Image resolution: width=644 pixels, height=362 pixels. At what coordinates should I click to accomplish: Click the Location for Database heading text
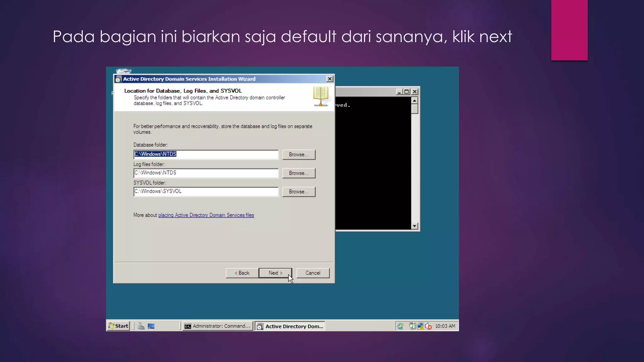tap(183, 91)
